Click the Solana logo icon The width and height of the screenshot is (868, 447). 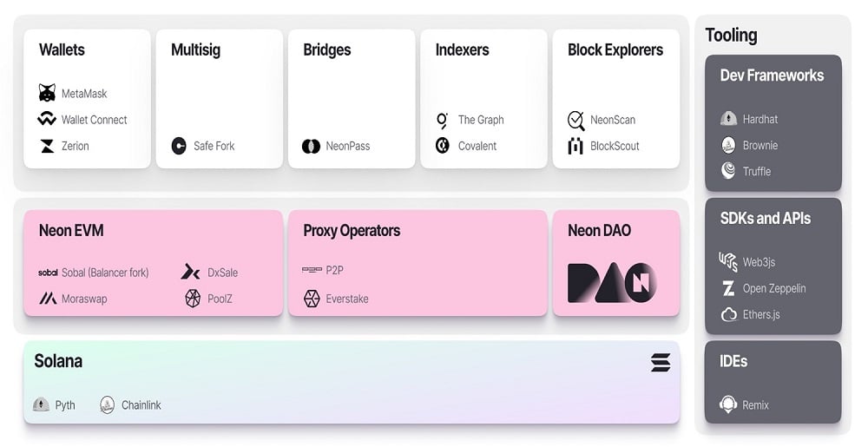tap(661, 362)
